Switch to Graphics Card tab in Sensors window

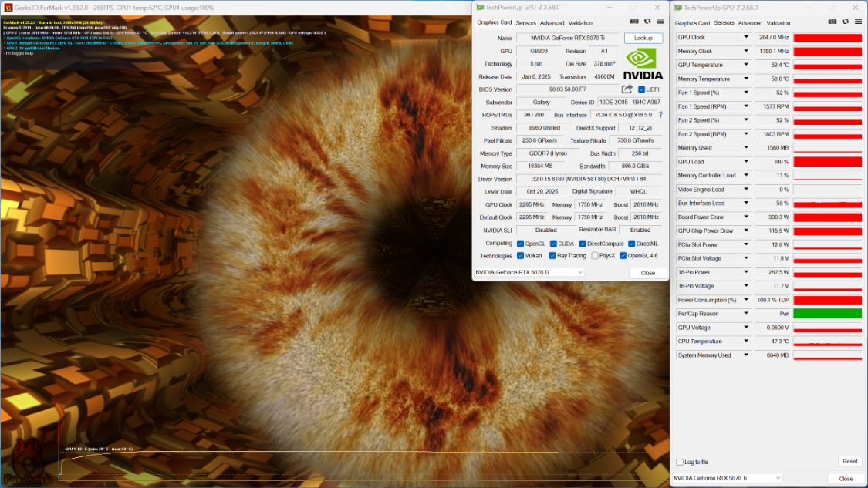click(692, 23)
